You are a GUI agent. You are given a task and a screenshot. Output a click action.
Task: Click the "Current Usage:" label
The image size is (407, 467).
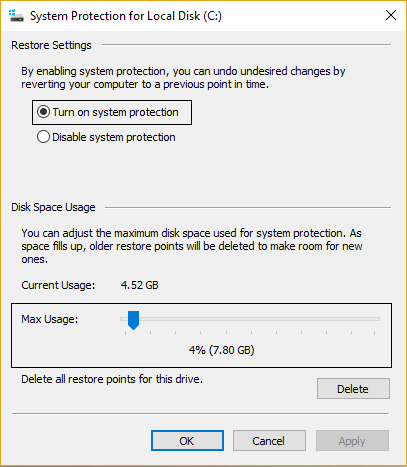click(58, 285)
